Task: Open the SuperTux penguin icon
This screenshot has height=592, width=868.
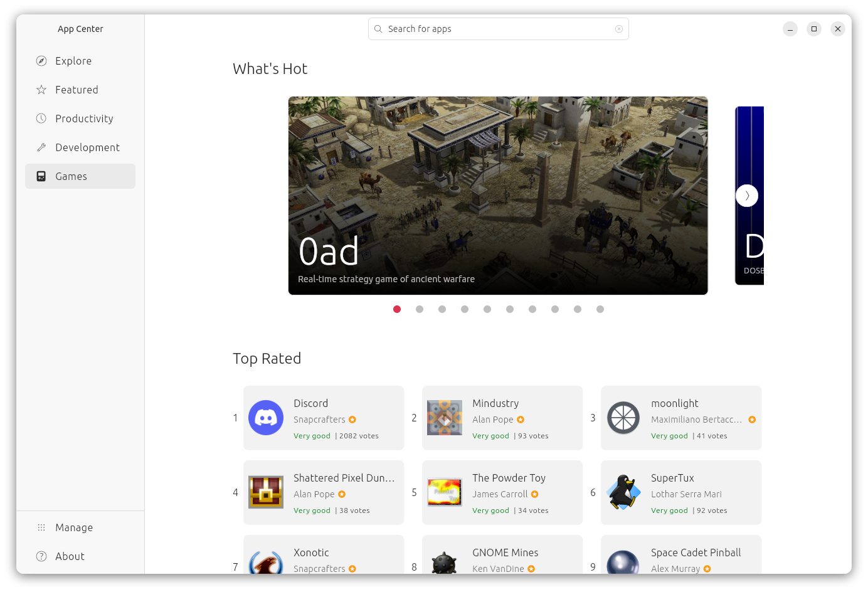Action: tap(623, 492)
